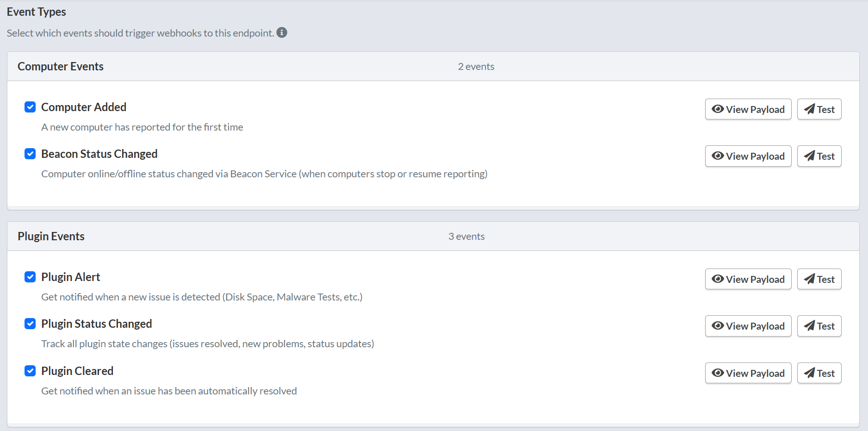View payload for Plugin Status Changed

click(748, 326)
